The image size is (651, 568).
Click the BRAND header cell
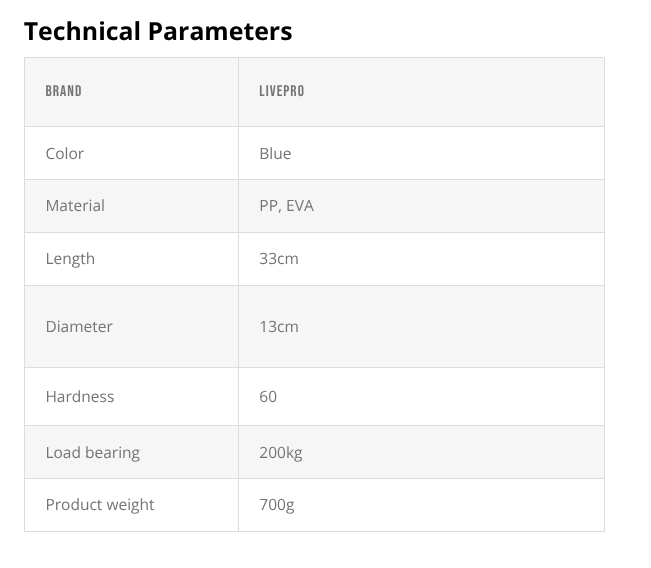[x=64, y=91]
